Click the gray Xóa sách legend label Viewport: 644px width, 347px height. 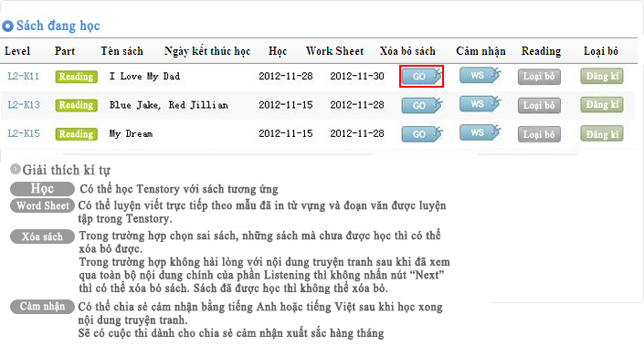pyautogui.click(x=42, y=237)
